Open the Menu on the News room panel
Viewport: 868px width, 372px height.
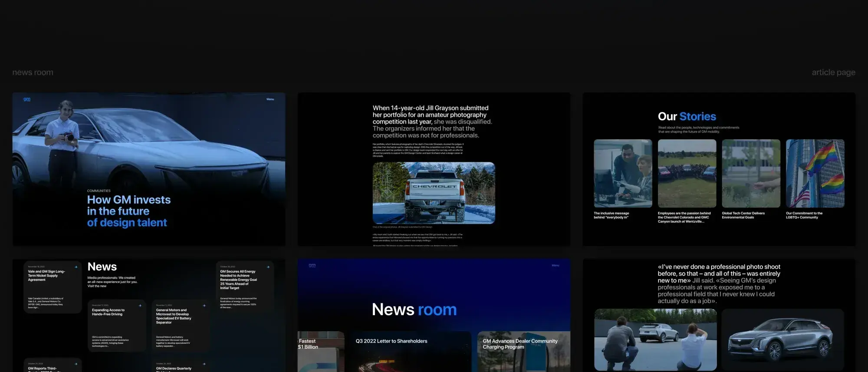tap(556, 265)
